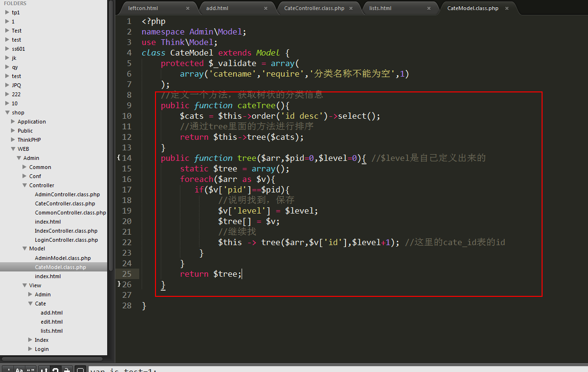Click 'class CateModel extends Model' text
This screenshot has width=588, height=372.
point(211,53)
